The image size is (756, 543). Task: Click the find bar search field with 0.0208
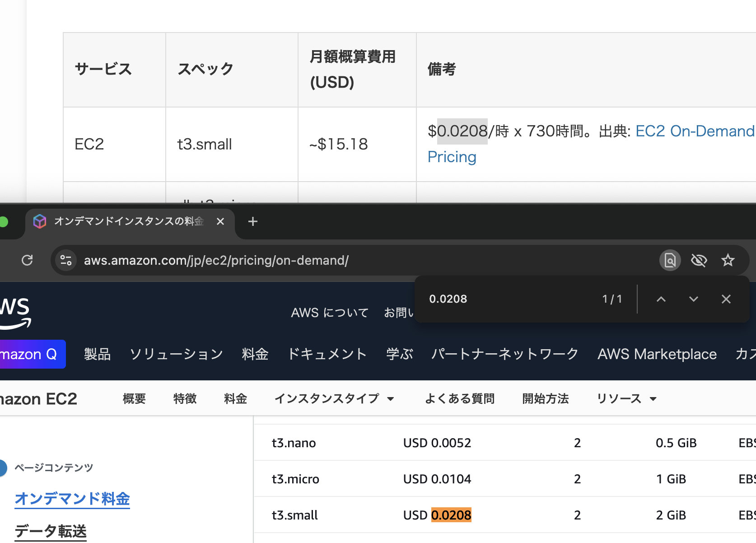pyautogui.click(x=506, y=299)
